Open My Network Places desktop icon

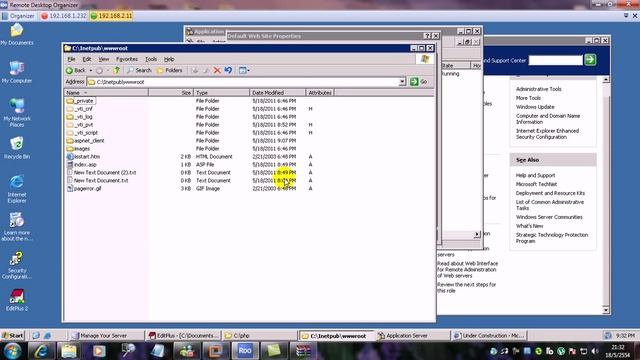(17, 113)
